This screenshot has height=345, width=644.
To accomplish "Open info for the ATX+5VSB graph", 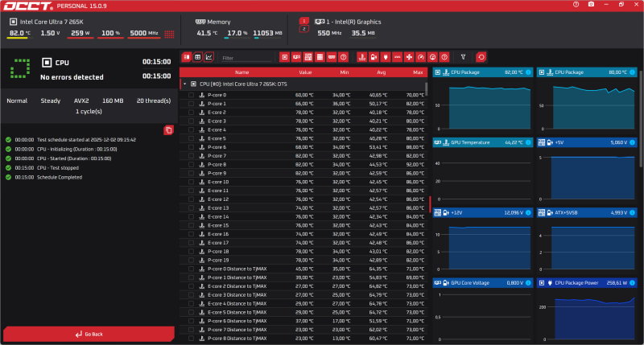I will pos(632,212).
